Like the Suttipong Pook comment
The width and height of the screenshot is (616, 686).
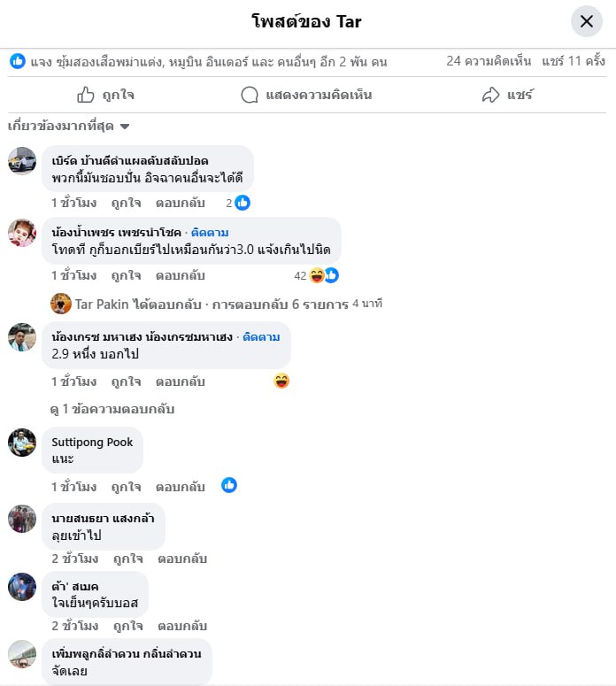(126, 487)
